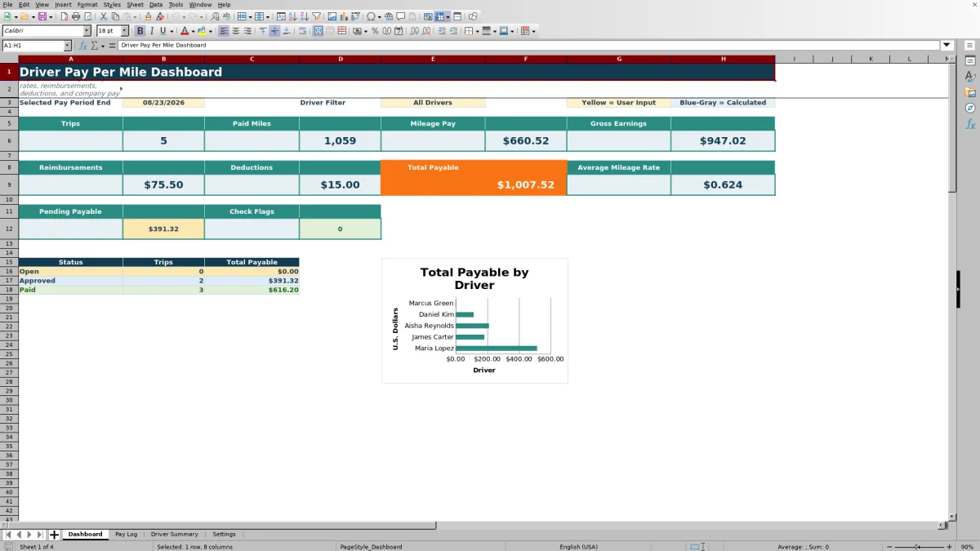Switch to the Driver Summary sheet tab

coord(174,535)
